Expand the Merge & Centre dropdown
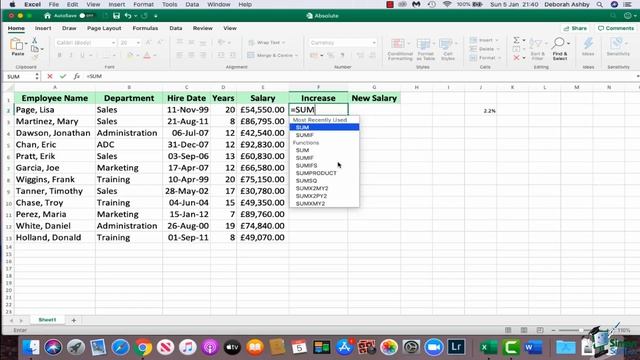This screenshot has height=360, width=640. tap(297, 56)
